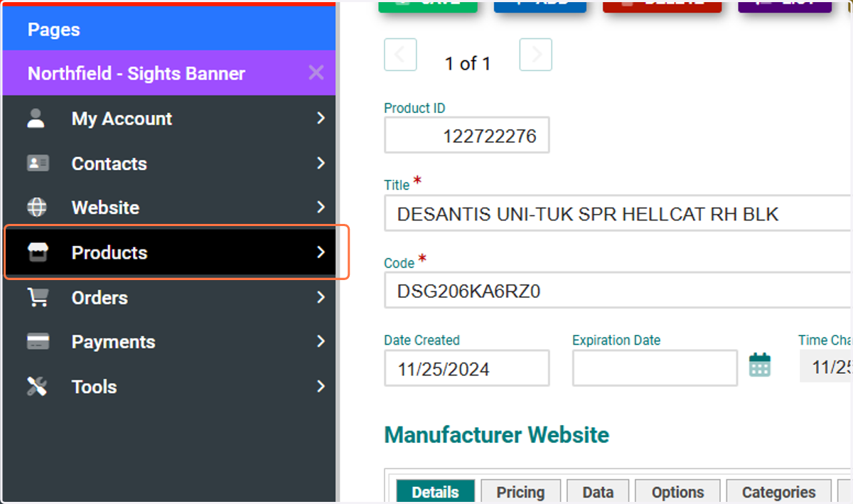Go to next record arrow button
Screen dimensions: 853x504
(536, 55)
